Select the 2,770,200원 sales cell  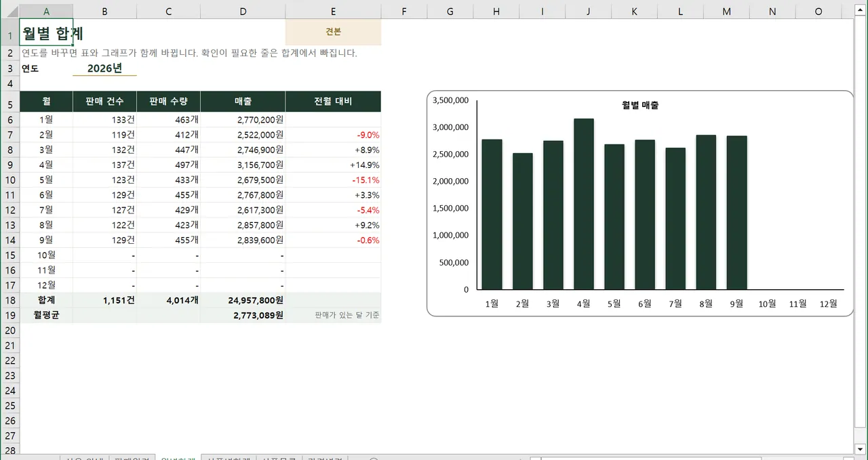243,120
